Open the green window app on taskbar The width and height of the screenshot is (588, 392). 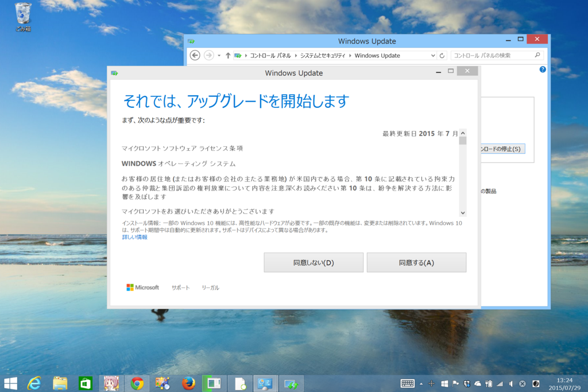click(214, 383)
